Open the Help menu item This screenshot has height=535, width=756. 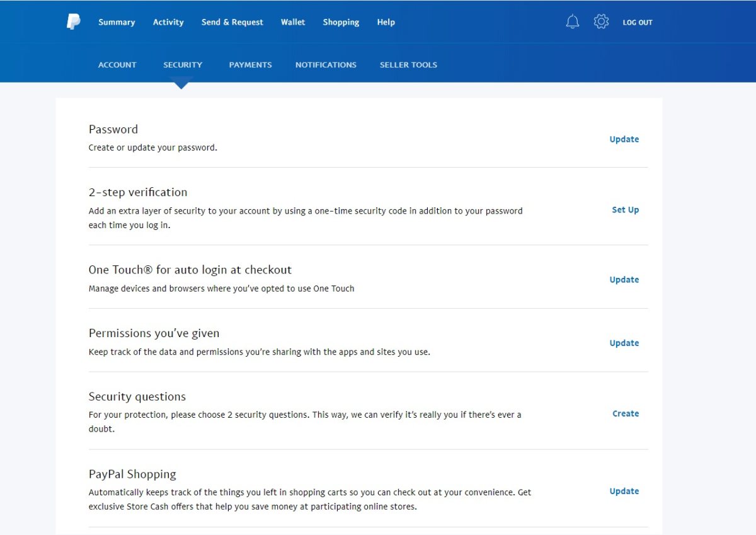click(x=386, y=22)
